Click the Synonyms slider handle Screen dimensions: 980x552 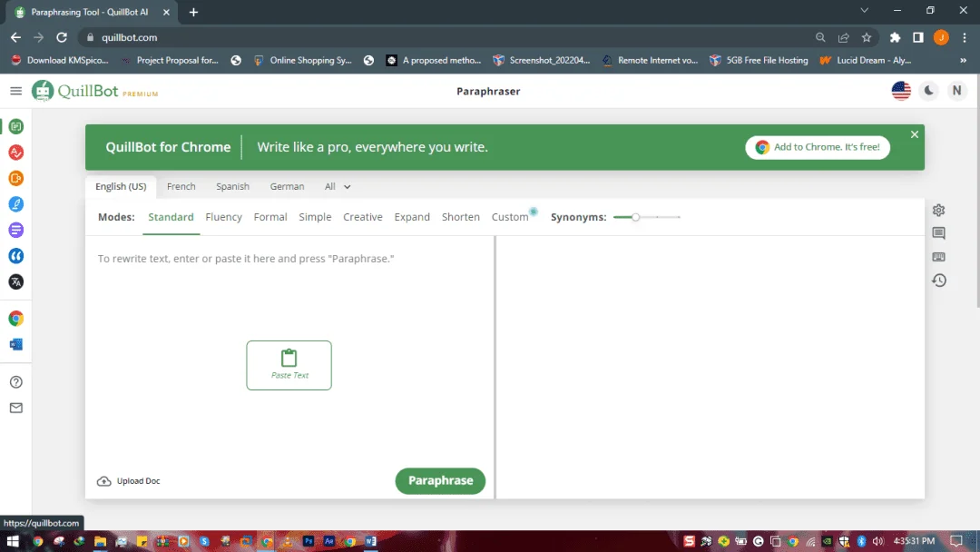click(635, 217)
